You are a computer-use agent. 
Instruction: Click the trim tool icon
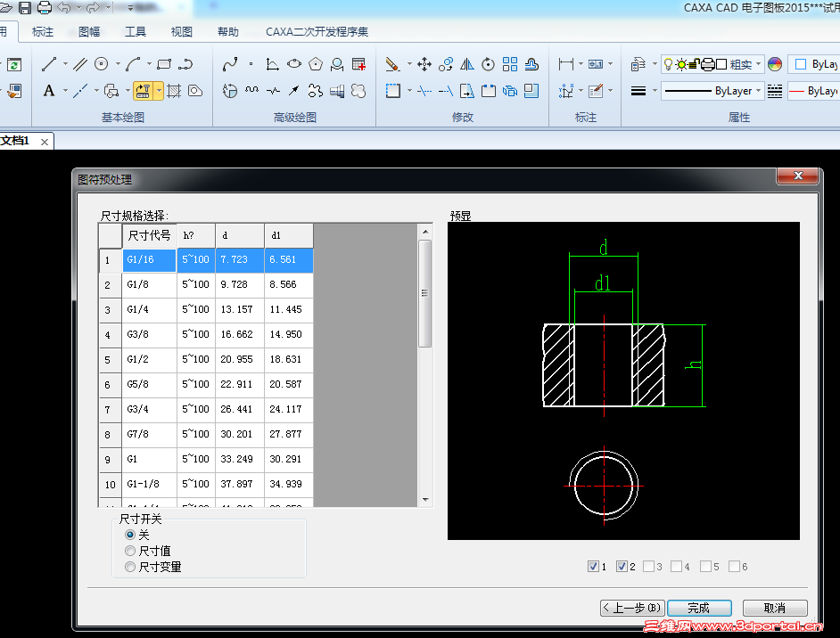pyautogui.click(x=424, y=91)
